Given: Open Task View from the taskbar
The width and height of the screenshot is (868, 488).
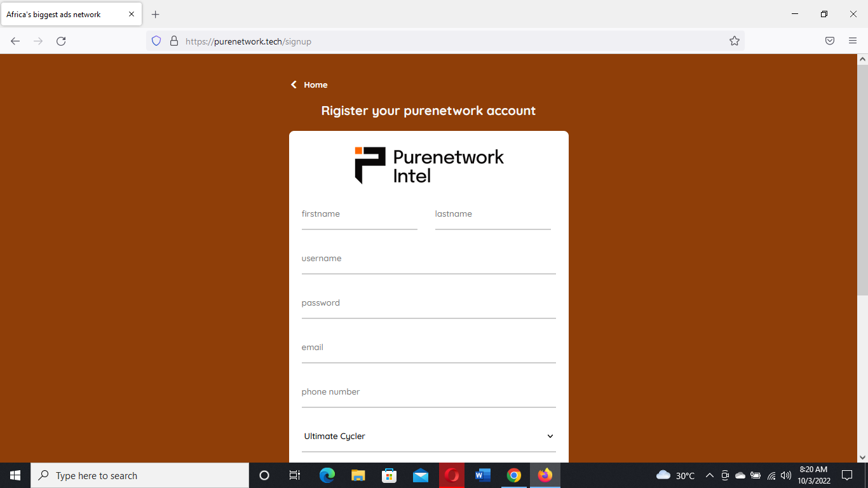Looking at the screenshot, I should coord(295,475).
